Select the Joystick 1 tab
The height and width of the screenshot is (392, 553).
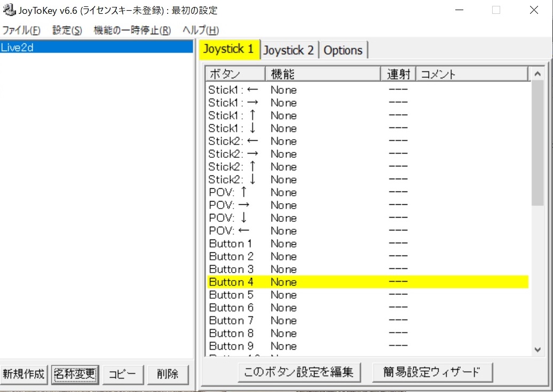tap(228, 49)
